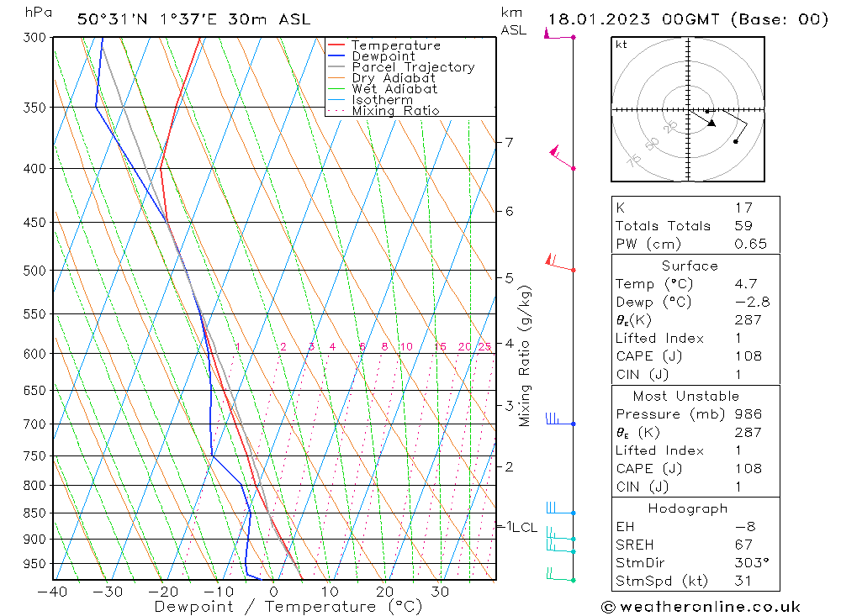Click the EH value -8
841x616 pixels.
click(x=745, y=526)
